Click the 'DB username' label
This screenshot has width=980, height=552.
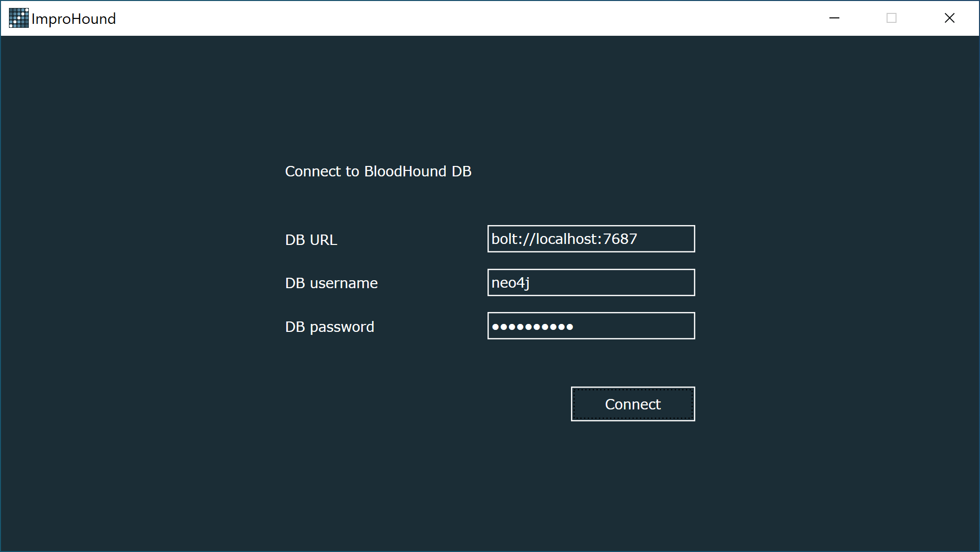pos(331,283)
